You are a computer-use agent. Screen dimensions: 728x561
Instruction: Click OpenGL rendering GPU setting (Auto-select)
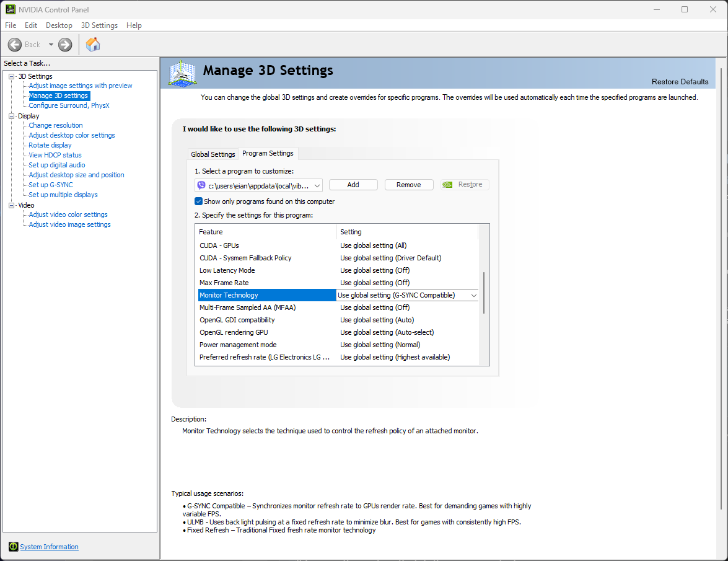[387, 332]
